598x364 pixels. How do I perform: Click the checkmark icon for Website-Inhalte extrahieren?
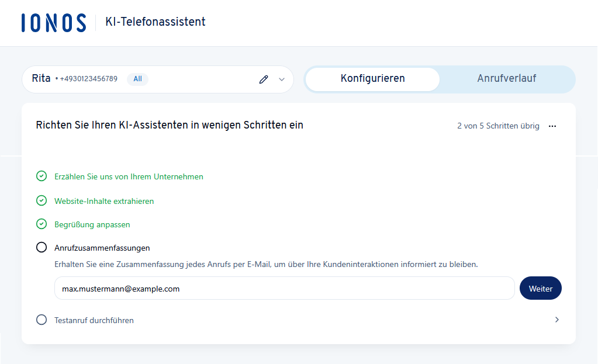pos(41,200)
